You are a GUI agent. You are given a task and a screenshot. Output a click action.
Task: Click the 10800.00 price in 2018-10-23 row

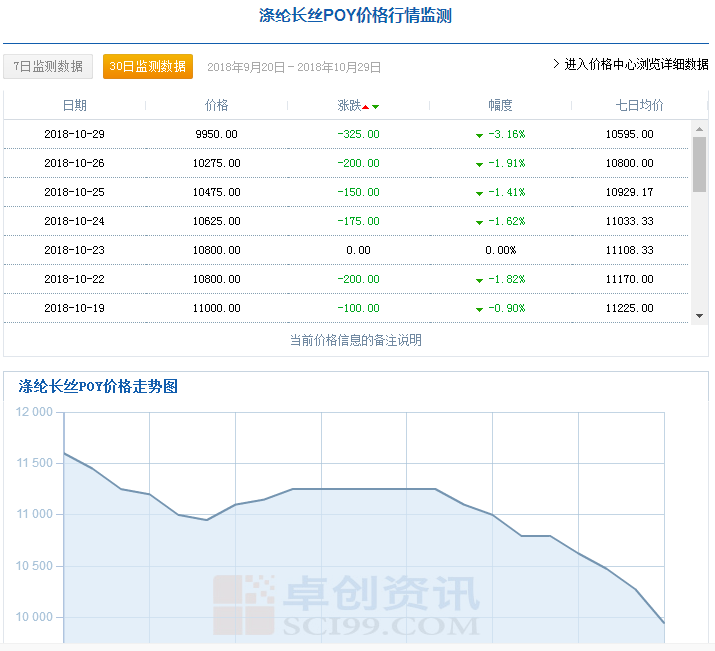click(x=216, y=250)
